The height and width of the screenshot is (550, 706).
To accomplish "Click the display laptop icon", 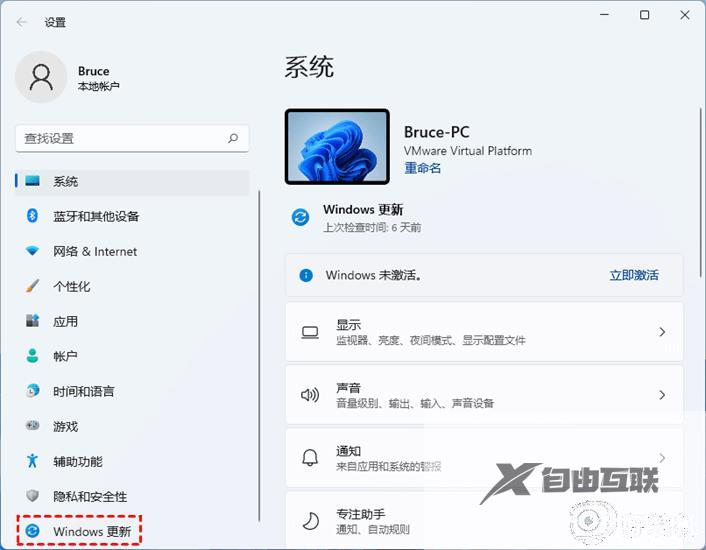I will 310,333.
